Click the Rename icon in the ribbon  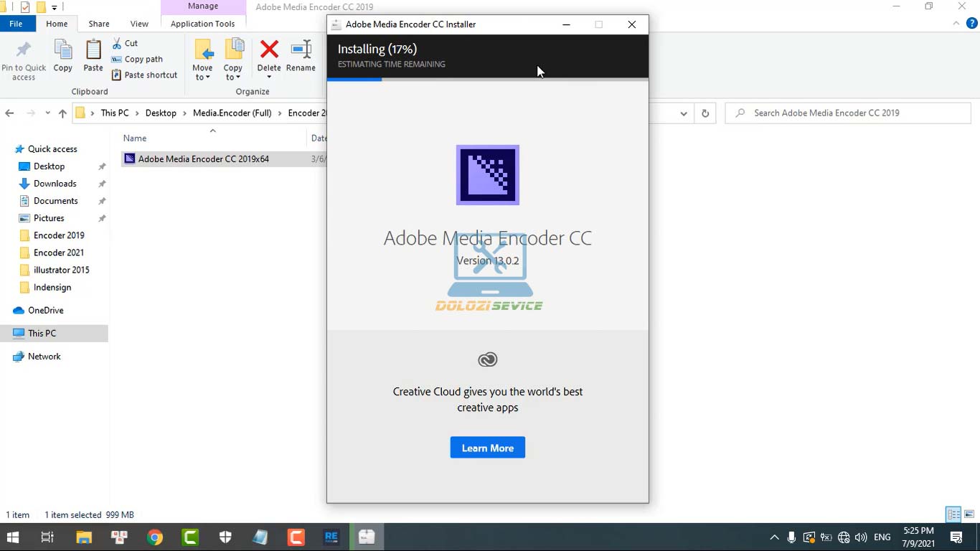pos(301,50)
